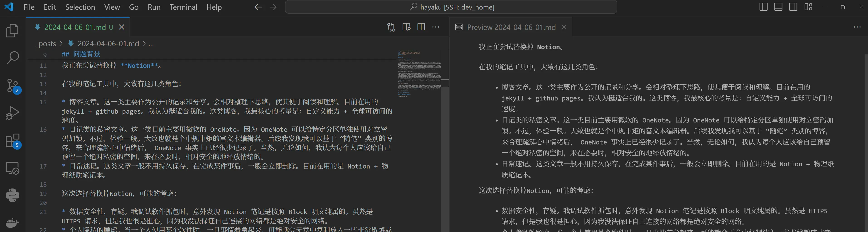Go back with the left arrow
Image resolution: width=868 pixels, height=232 pixels.
[258, 7]
